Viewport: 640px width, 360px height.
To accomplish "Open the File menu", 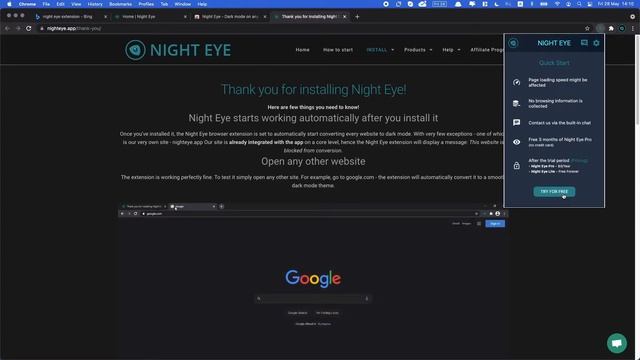I will 46,4.
